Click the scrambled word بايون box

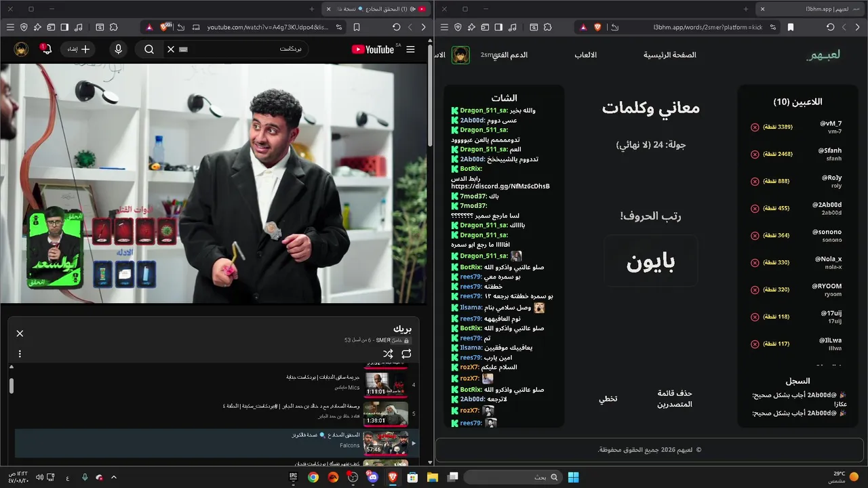650,261
